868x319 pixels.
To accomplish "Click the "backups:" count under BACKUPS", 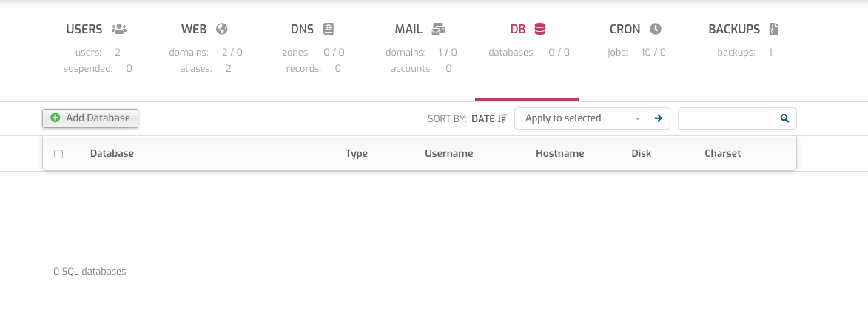I will (744, 53).
